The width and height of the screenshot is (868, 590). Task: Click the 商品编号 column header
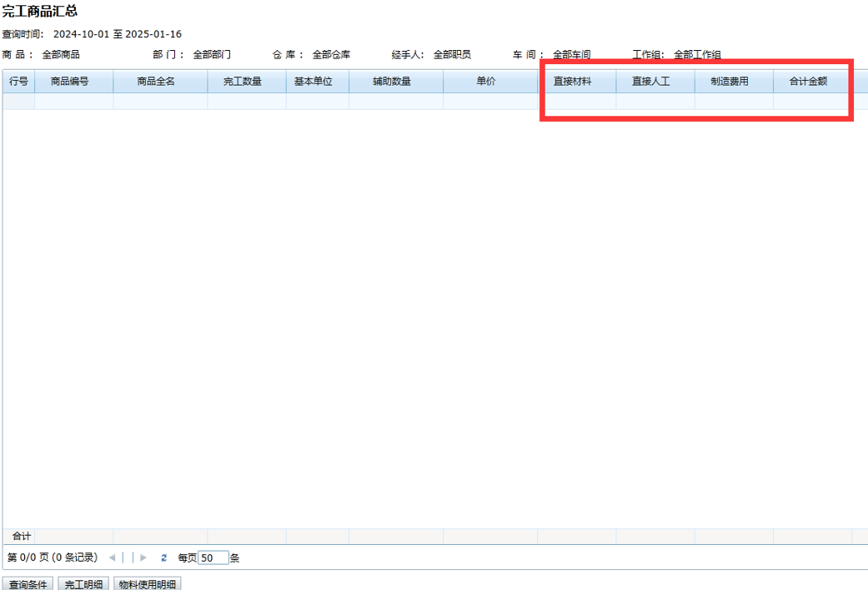coord(73,82)
